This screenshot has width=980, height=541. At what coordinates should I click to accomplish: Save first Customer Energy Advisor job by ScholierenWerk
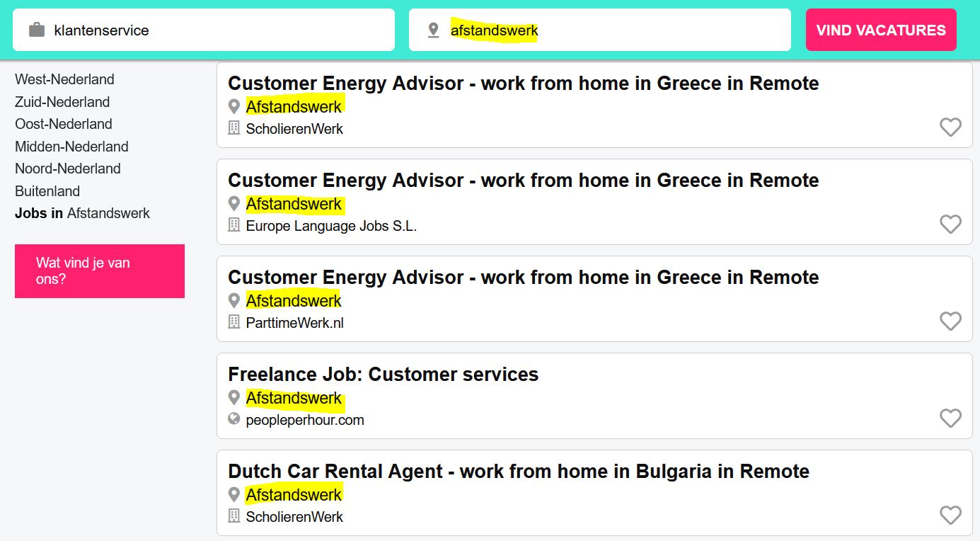tap(950, 127)
